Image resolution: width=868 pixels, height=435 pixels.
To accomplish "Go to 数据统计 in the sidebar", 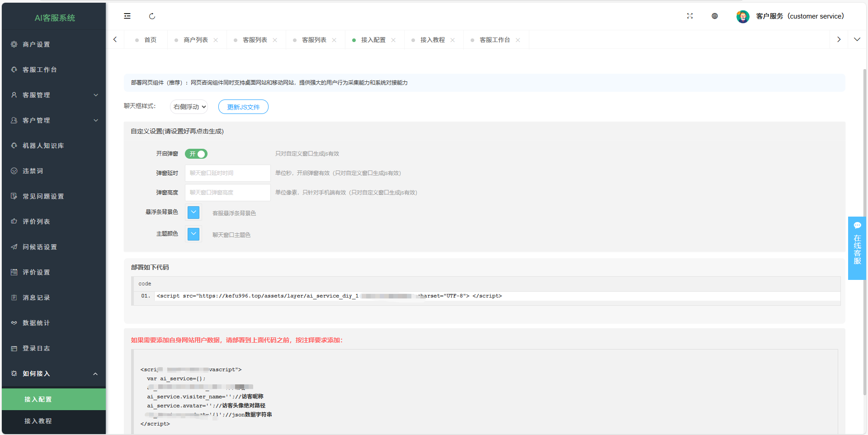I will coord(36,323).
